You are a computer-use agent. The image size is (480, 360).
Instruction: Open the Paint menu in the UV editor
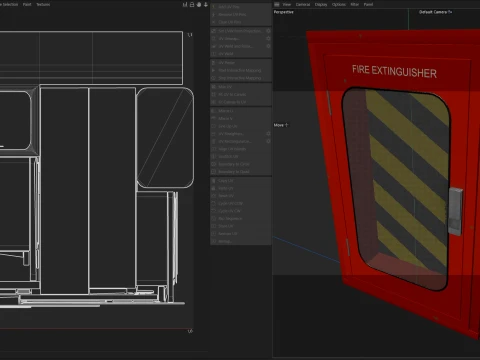[27, 4]
